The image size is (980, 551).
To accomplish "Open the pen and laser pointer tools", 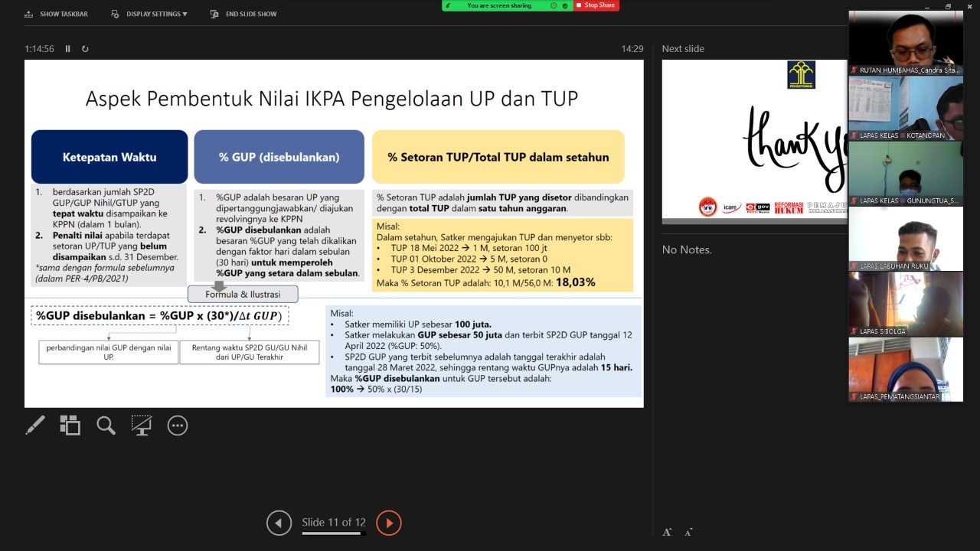I will (35, 425).
